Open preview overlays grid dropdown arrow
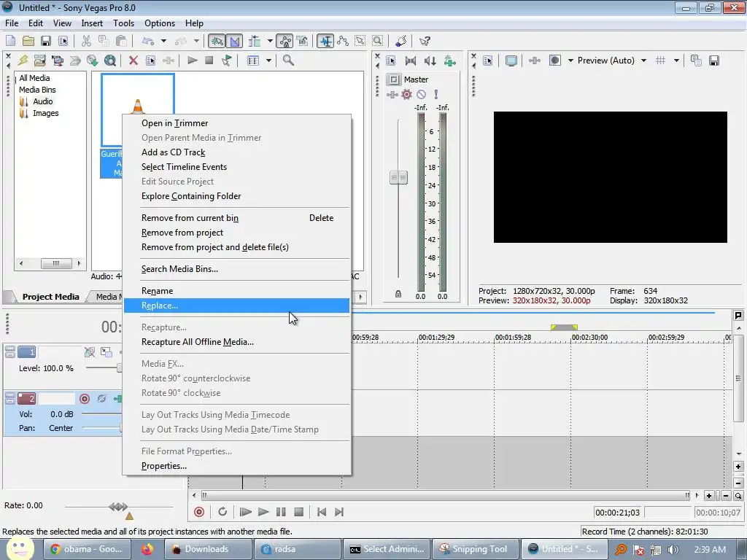 [x=676, y=61]
